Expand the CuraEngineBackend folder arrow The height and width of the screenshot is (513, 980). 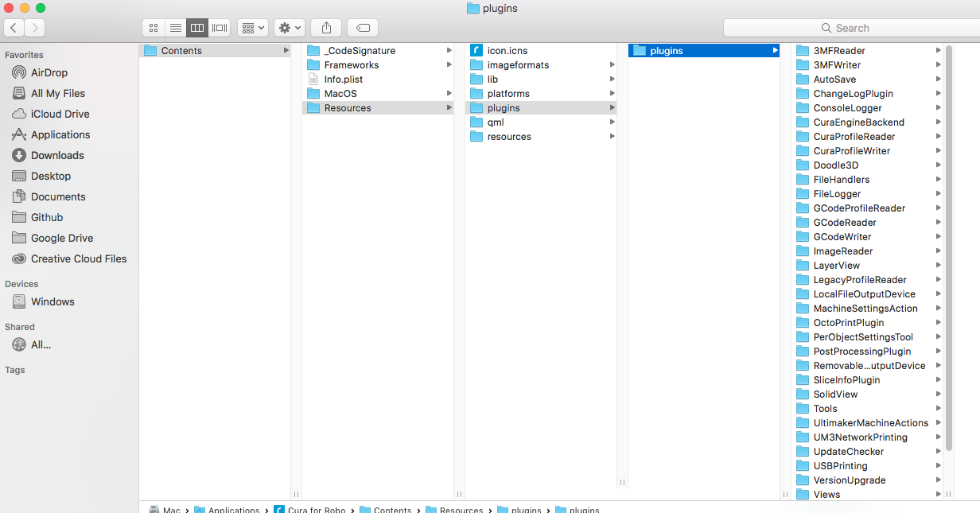pyautogui.click(x=939, y=122)
